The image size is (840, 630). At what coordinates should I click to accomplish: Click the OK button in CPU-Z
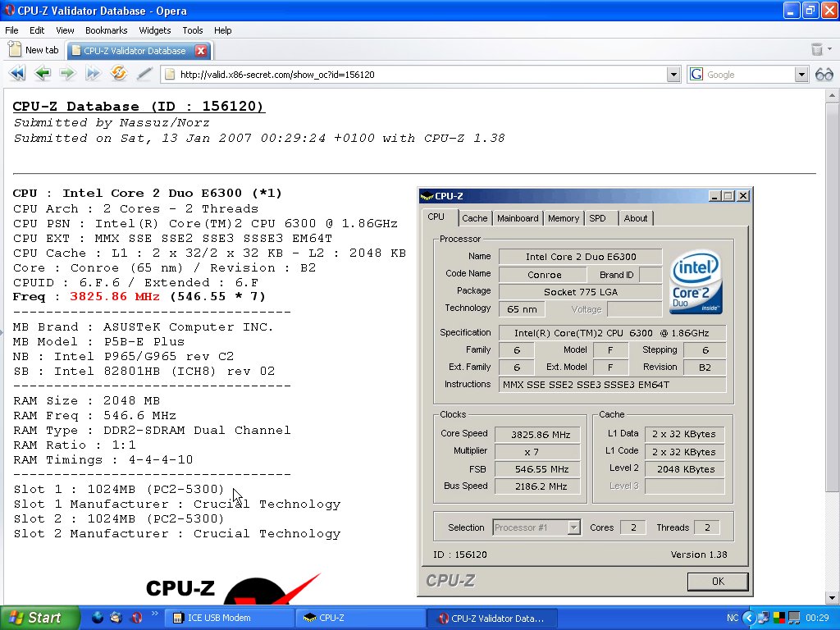(718, 582)
